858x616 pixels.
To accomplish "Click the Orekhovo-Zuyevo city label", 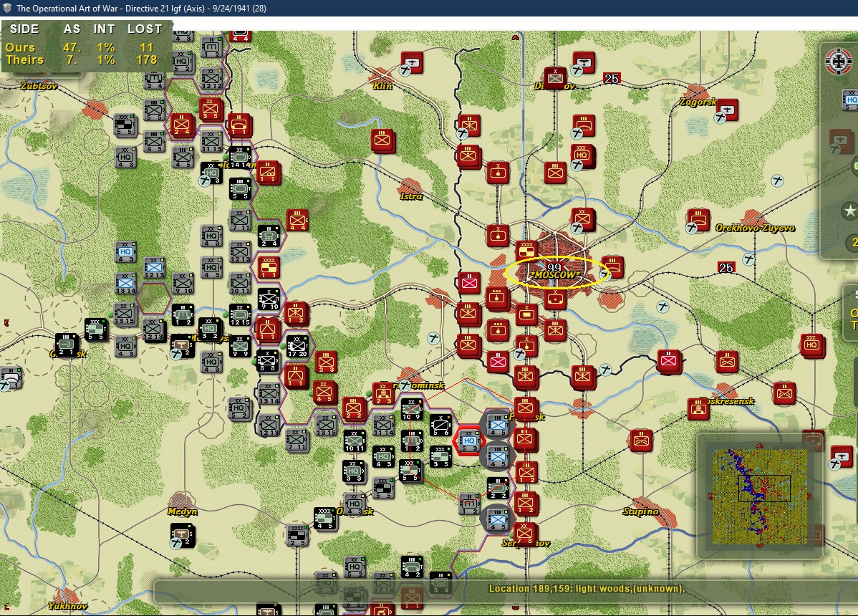I will [x=755, y=228].
